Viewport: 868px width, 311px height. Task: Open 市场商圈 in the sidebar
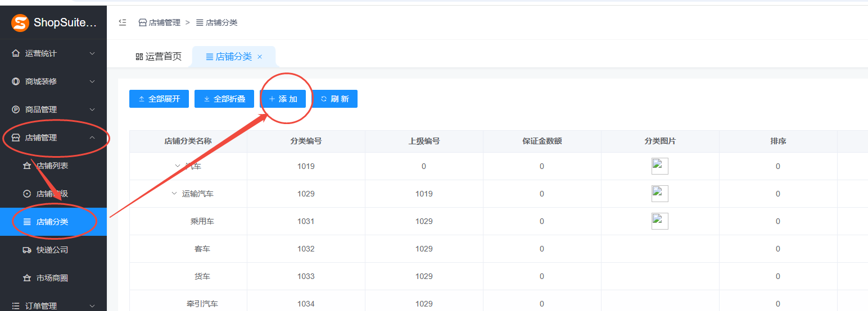[52, 278]
